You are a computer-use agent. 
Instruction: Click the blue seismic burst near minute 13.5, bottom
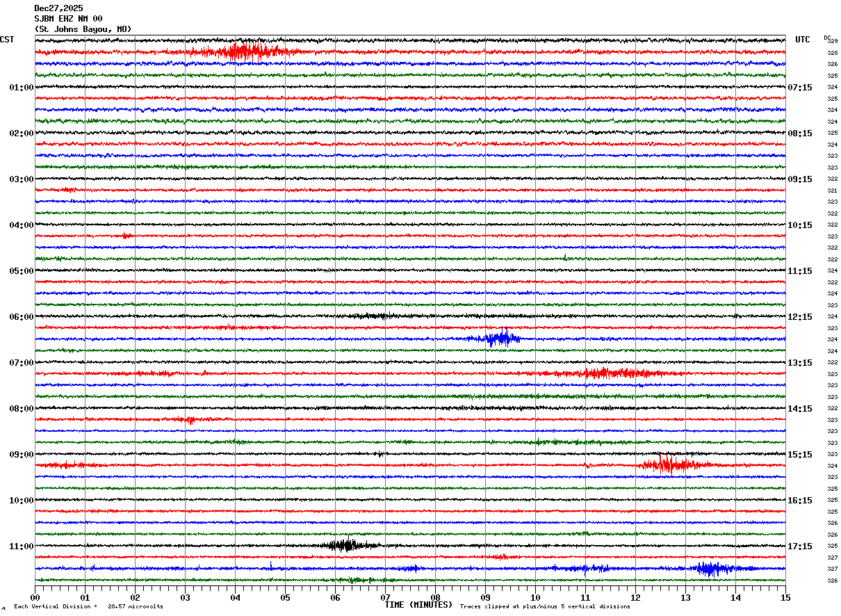pyautogui.click(x=712, y=569)
